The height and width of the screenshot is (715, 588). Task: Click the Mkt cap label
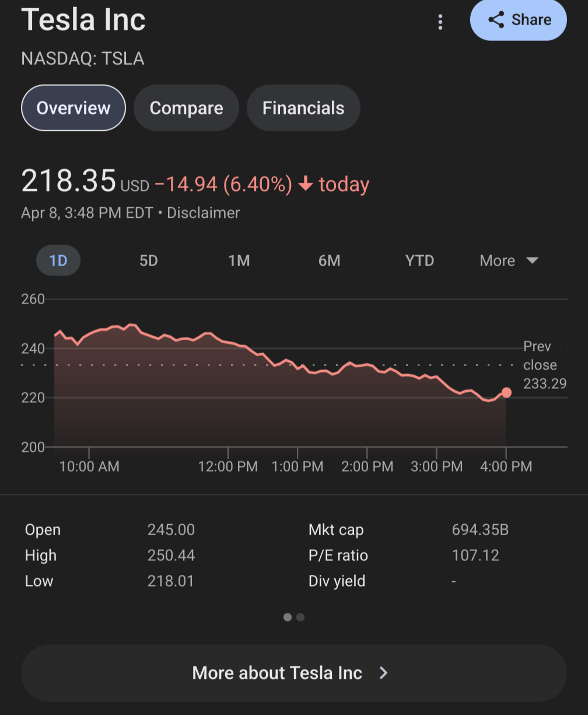[336, 530]
